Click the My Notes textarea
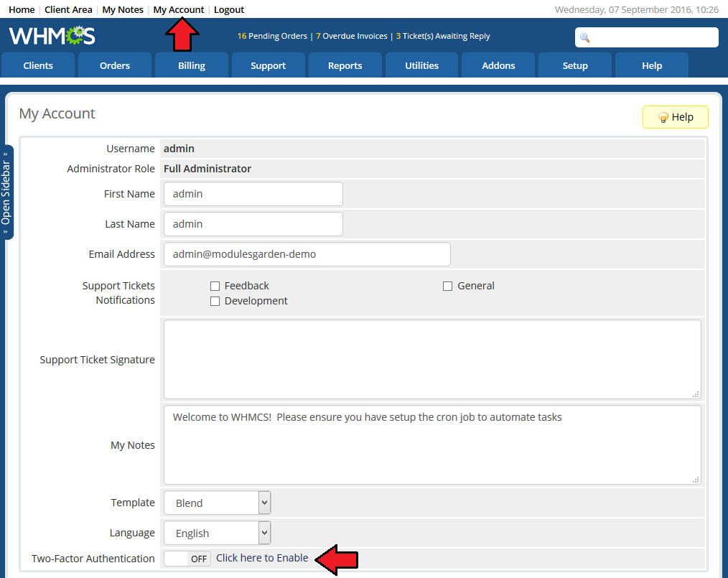 point(432,444)
